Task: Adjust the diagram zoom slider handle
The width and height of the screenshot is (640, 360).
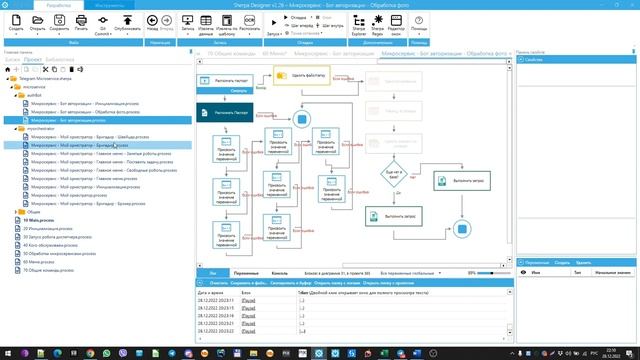Action: [492, 273]
